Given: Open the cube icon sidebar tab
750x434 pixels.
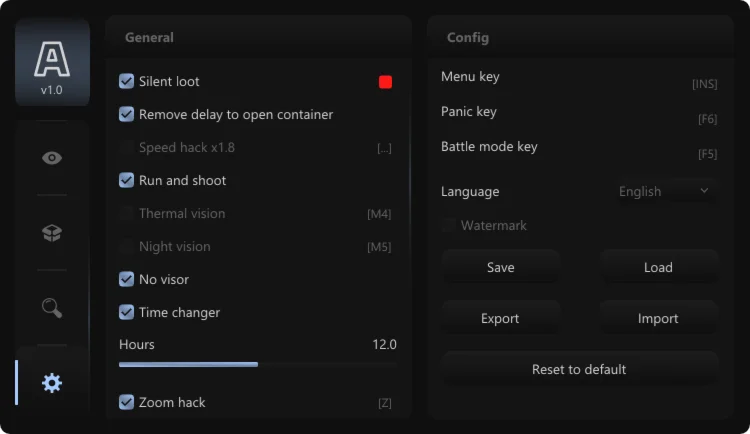Looking at the screenshot, I should coord(52,233).
